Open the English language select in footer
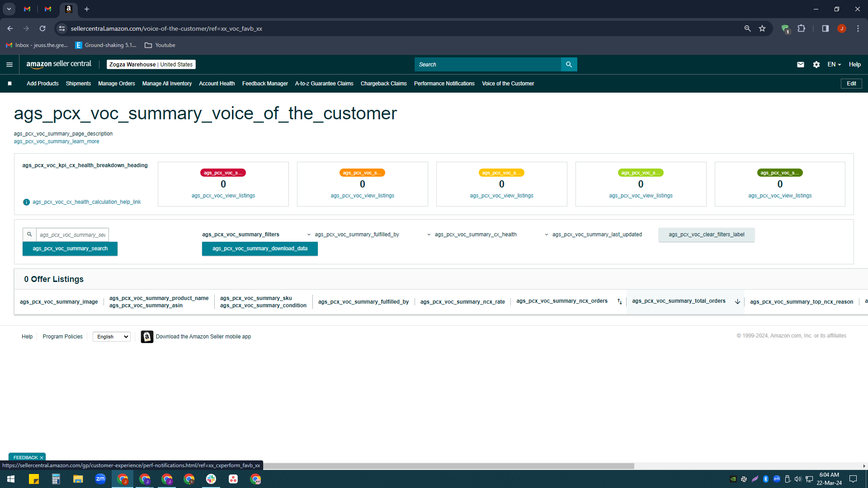 click(x=112, y=337)
